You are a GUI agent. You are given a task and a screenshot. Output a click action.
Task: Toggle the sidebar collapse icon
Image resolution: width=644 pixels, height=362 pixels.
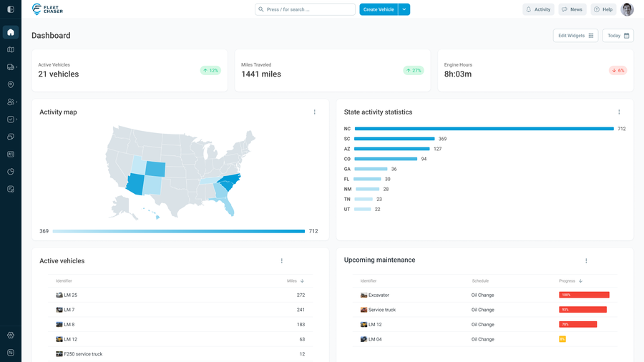[11, 9]
